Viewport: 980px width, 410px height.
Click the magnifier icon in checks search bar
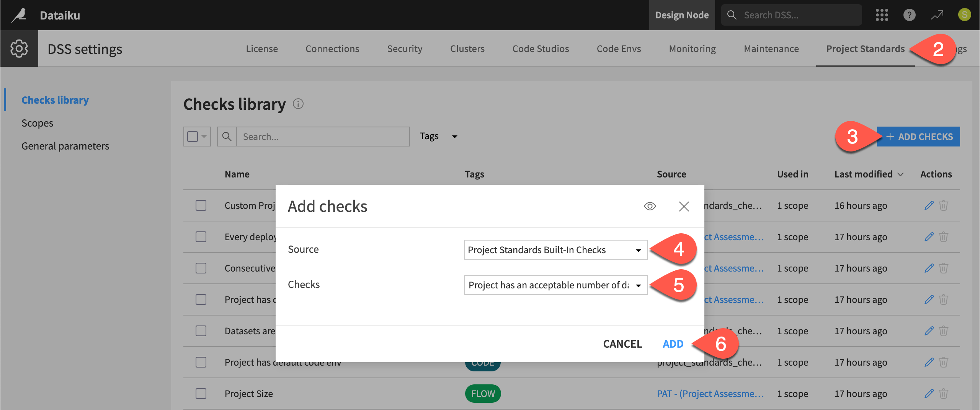pyautogui.click(x=227, y=136)
